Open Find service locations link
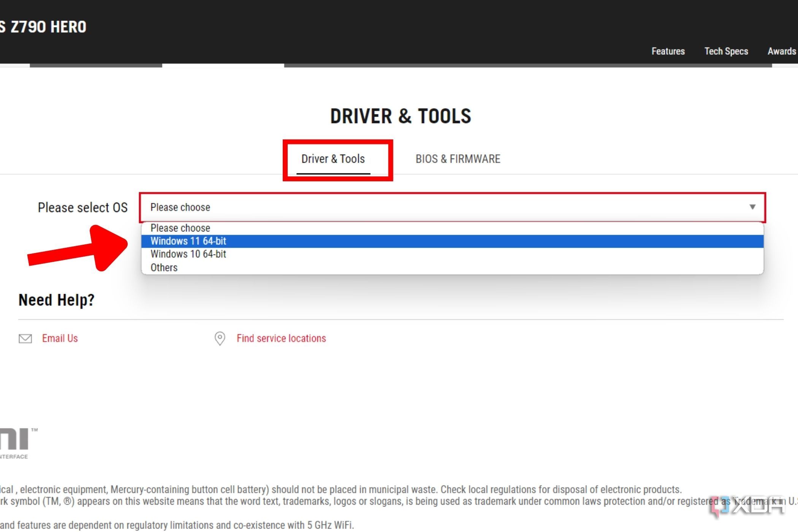The image size is (798, 532). point(281,338)
